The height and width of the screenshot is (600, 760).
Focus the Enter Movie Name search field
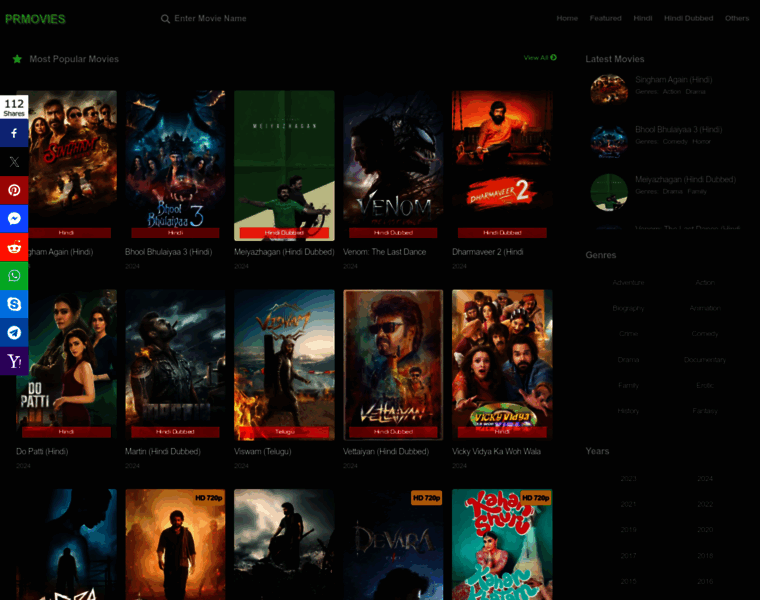(x=210, y=18)
